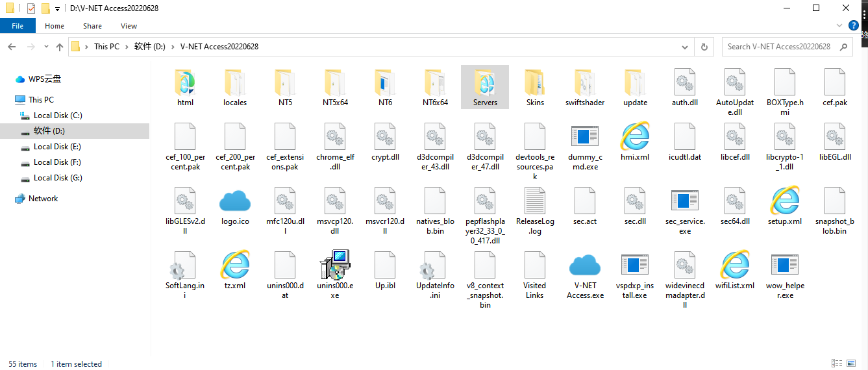Select the sec64.dll file
868x370 pixels.
(x=735, y=206)
